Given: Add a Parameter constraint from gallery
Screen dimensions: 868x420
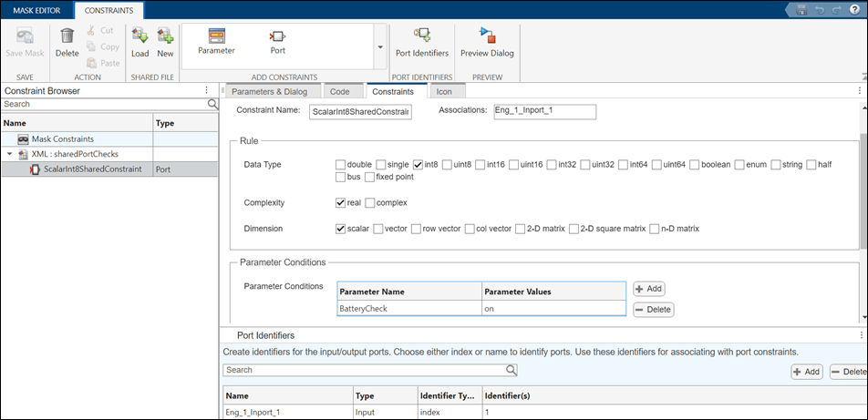Looking at the screenshot, I should (216, 42).
